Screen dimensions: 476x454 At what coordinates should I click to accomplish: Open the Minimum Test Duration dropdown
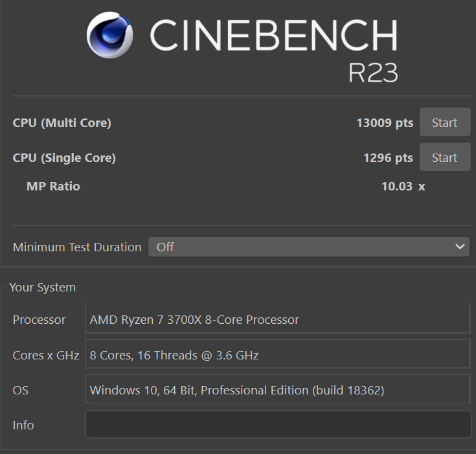click(x=309, y=247)
